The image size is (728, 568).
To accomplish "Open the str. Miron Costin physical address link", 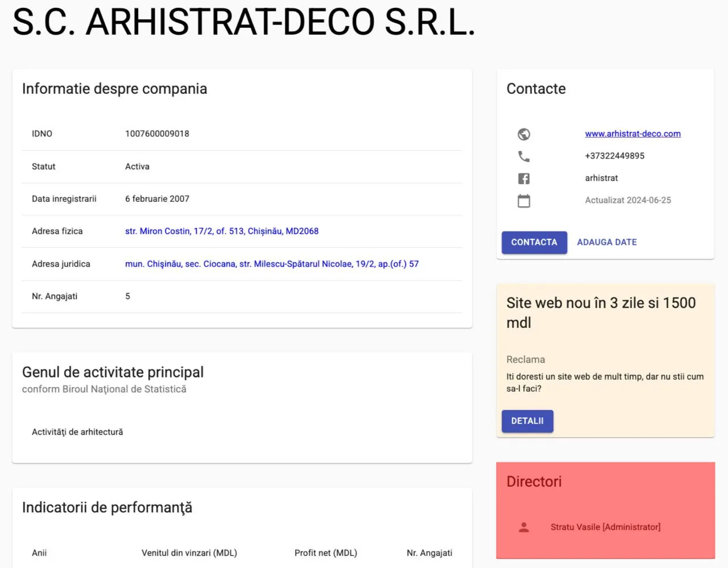I will (x=222, y=231).
